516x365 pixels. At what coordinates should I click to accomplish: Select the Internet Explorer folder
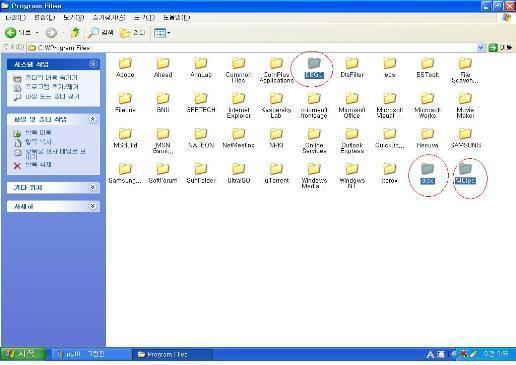[239, 105]
